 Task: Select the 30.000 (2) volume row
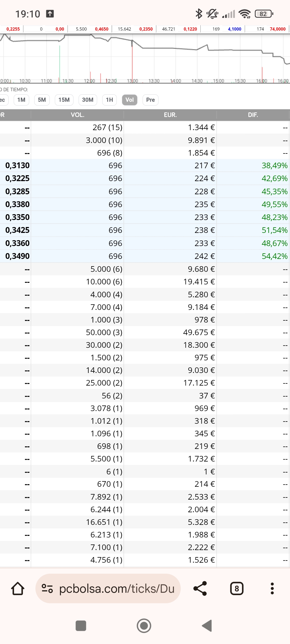click(x=145, y=345)
